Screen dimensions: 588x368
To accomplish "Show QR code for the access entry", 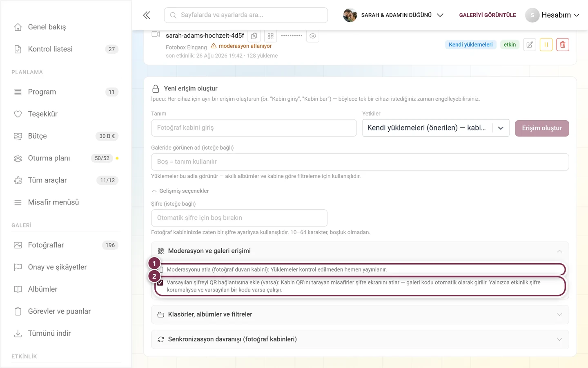I will [271, 36].
